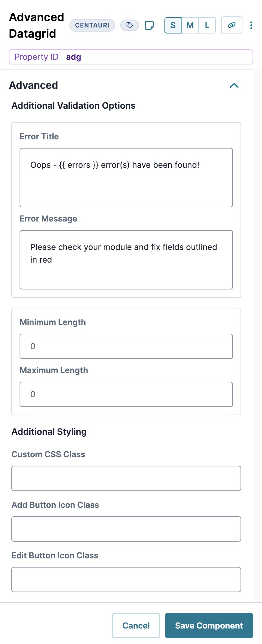
Task: Open the three-dot more options menu
Action: pyautogui.click(x=251, y=25)
